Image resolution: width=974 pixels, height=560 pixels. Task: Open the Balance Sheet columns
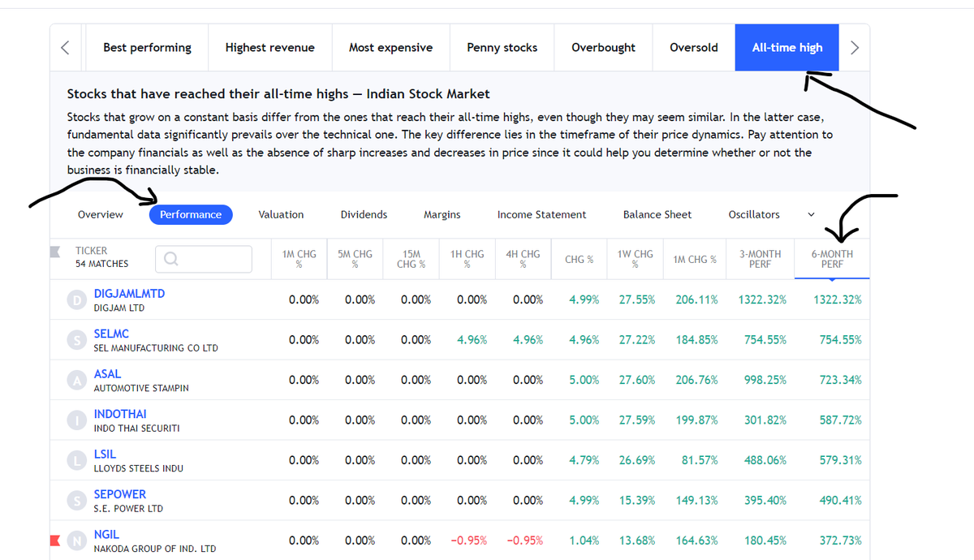pyautogui.click(x=657, y=214)
